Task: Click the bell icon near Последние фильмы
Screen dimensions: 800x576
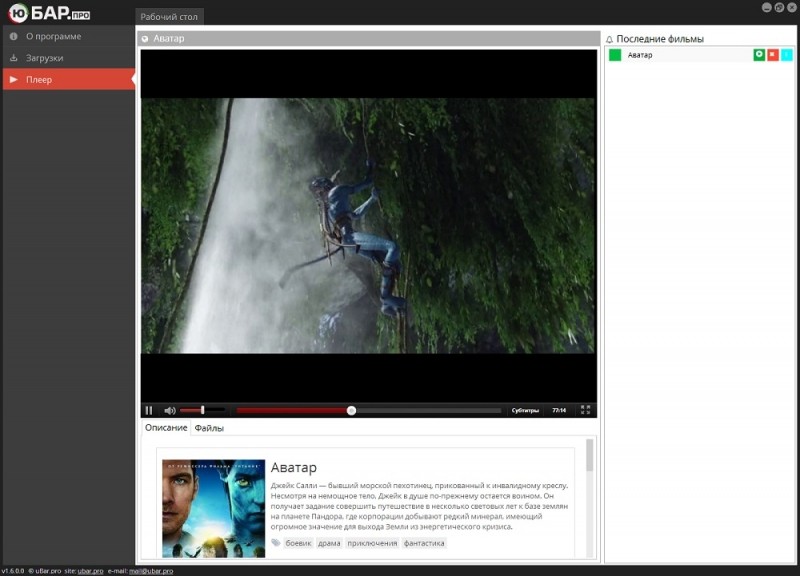Action: (x=609, y=39)
